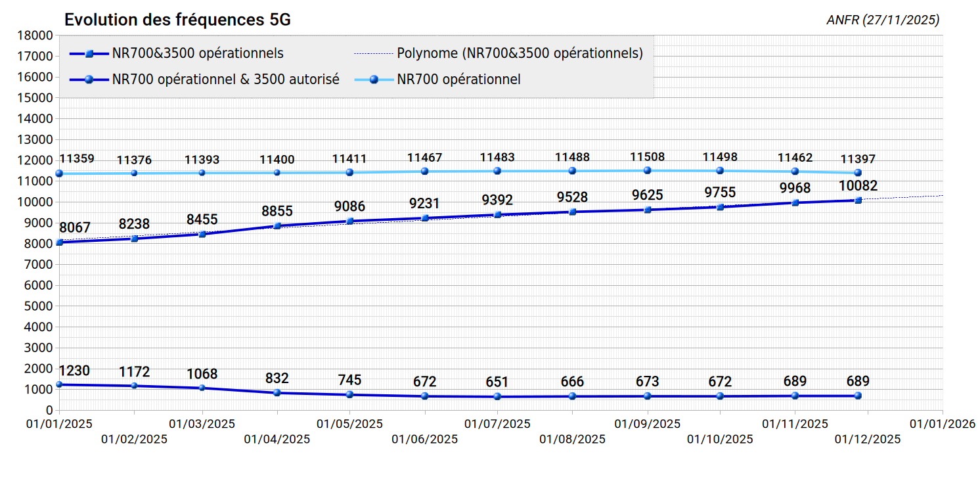Click the 01/07/2025 x-axis date label

coord(497,425)
